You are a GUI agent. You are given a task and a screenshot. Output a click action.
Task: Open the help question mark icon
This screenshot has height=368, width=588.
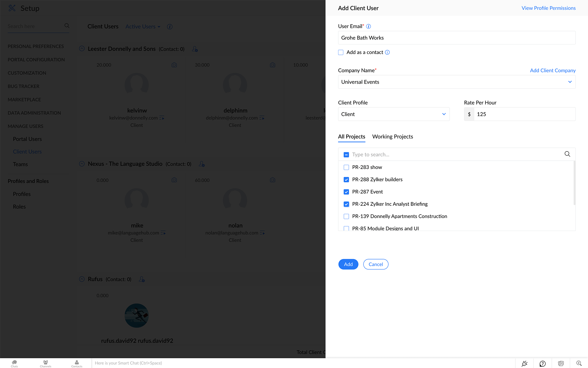point(542,363)
